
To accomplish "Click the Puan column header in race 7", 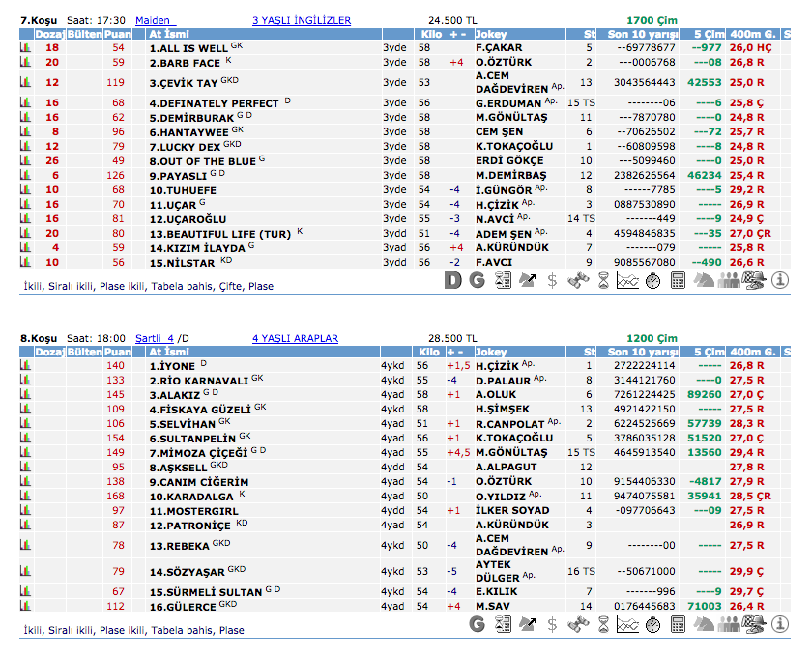I will tap(118, 34).
